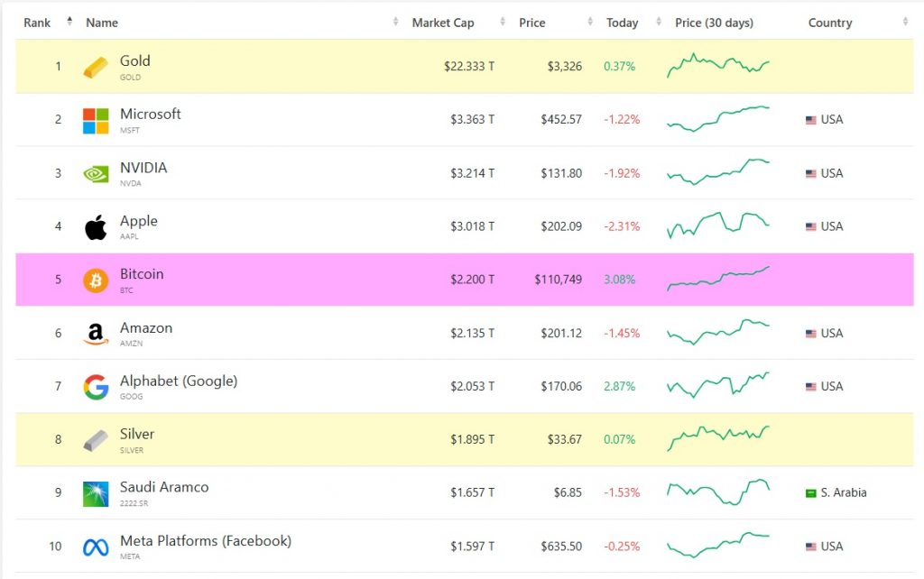The height and width of the screenshot is (579, 924).
Task: View Microsoft 30-day price chart
Action: [717, 118]
